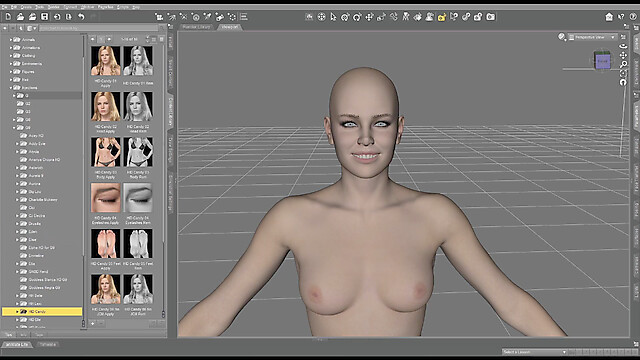Open the Render menu

click(53, 7)
